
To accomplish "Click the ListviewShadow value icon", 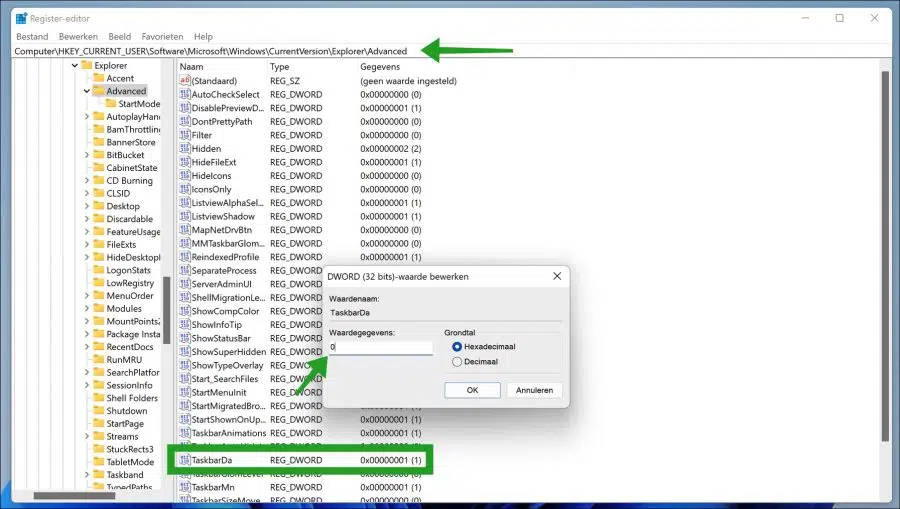I will click(185, 216).
